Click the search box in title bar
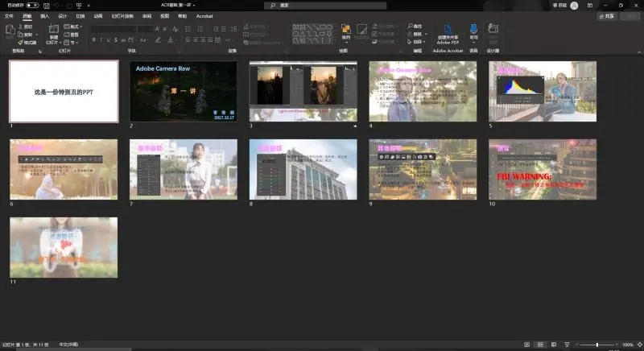The image size is (644, 351). [x=325, y=6]
